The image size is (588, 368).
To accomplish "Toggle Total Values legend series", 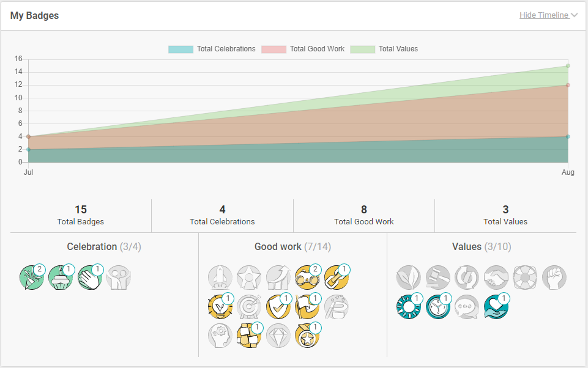I will [x=384, y=49].
